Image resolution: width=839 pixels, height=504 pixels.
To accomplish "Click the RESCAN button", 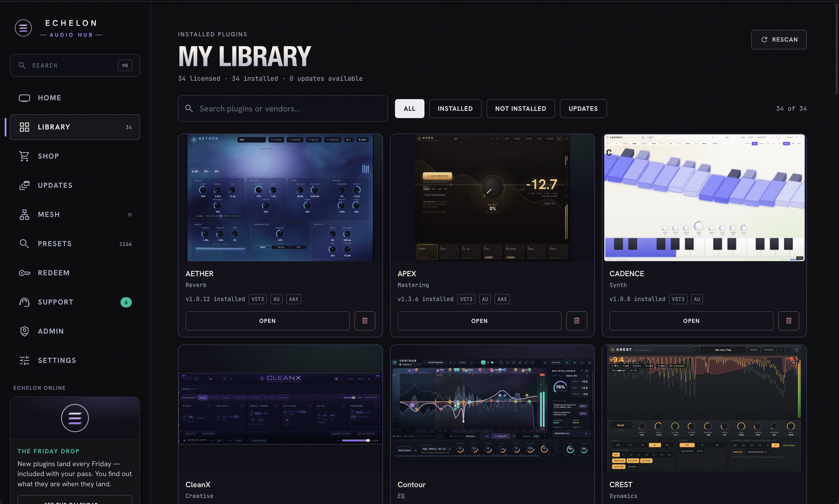I will 779,40.
